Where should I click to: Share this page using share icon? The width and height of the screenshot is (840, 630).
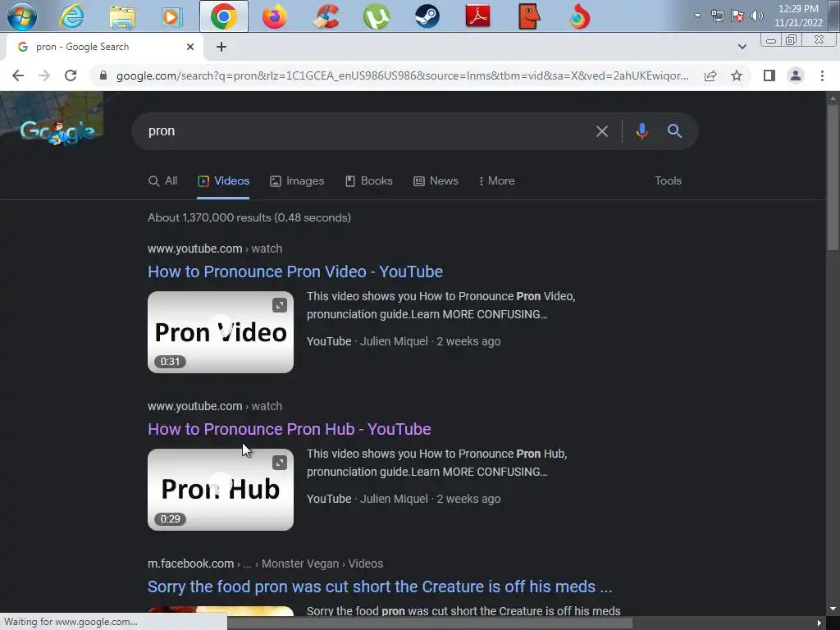pos(710,75)
